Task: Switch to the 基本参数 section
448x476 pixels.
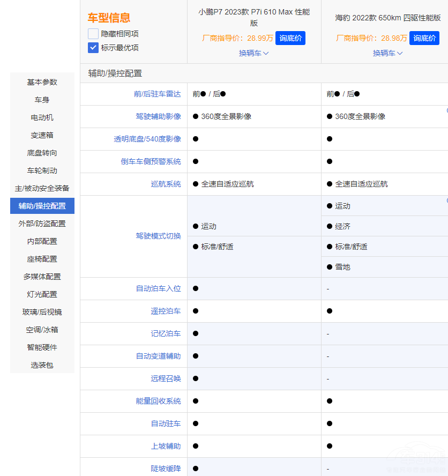Action: tap(42, 82)
